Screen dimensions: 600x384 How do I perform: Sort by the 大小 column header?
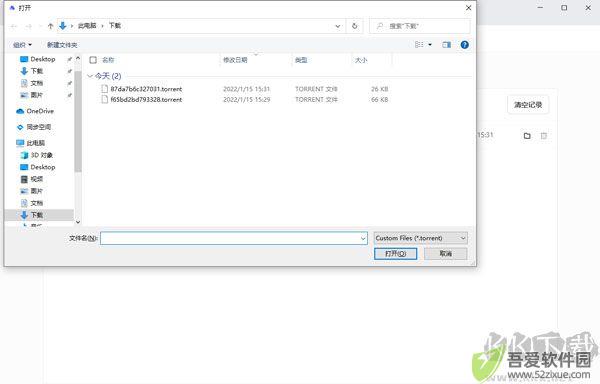[361, 60]
